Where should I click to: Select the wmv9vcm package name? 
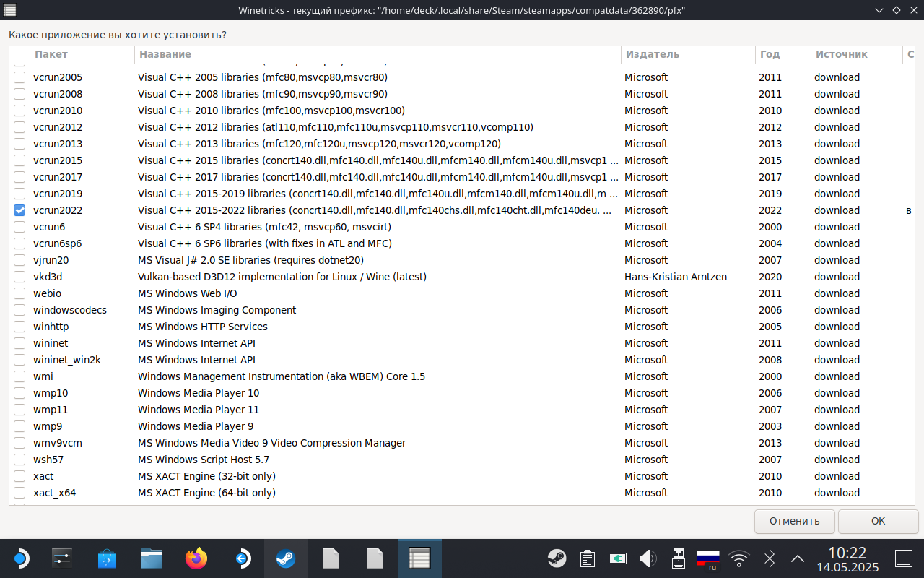pos(58,443)
